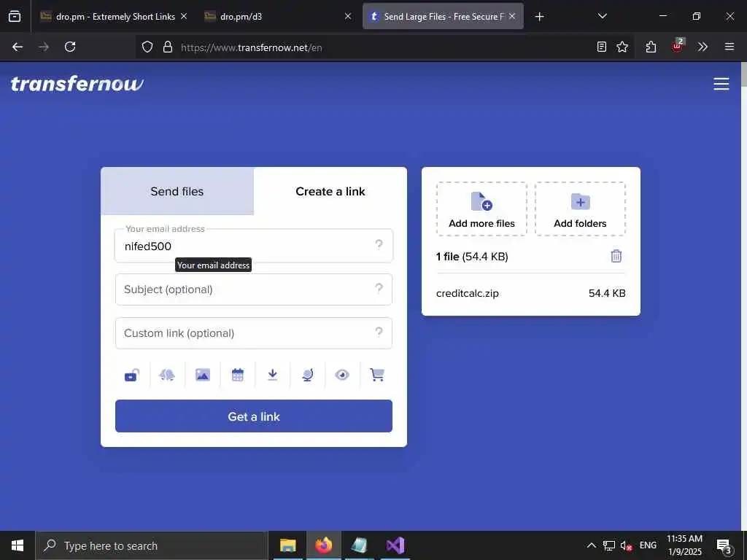
Task: Reload the current page
Action: click(x=70, y=47)
